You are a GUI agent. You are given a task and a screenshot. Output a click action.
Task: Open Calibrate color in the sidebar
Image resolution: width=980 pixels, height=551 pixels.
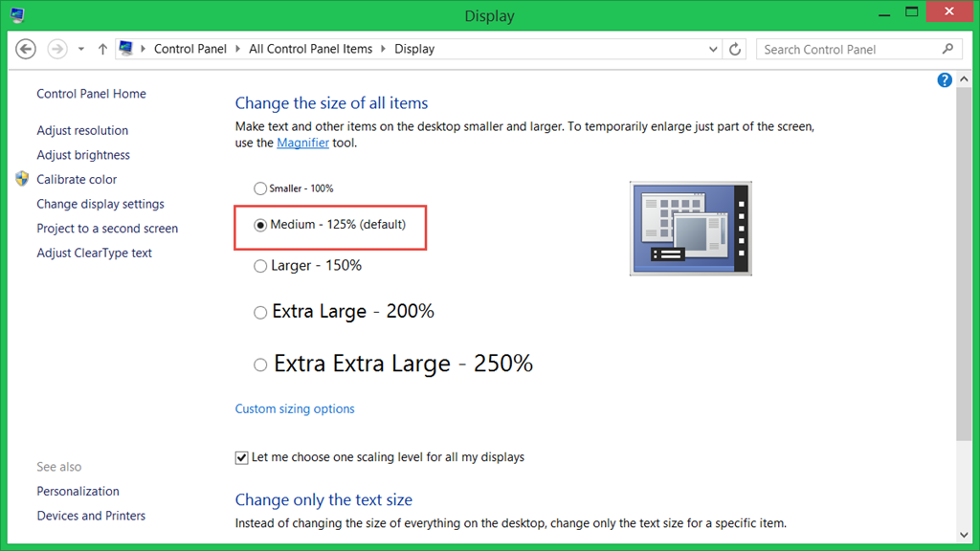coord(77,179)
